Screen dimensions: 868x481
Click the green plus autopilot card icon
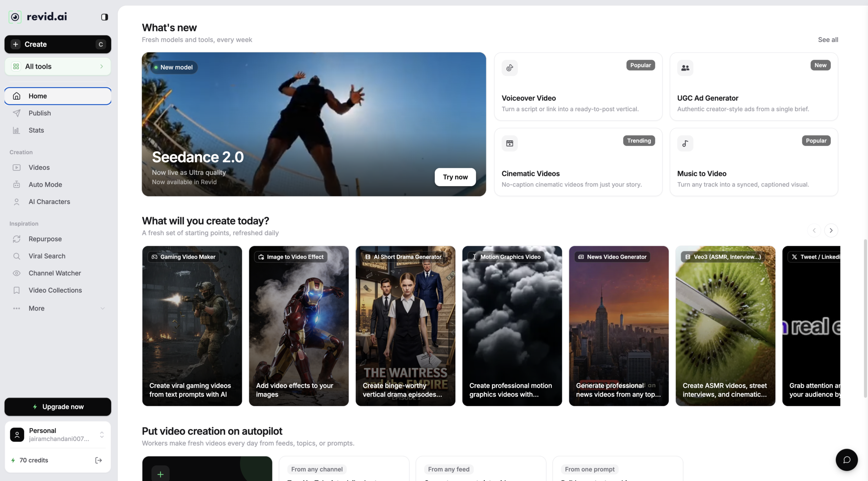160,474
